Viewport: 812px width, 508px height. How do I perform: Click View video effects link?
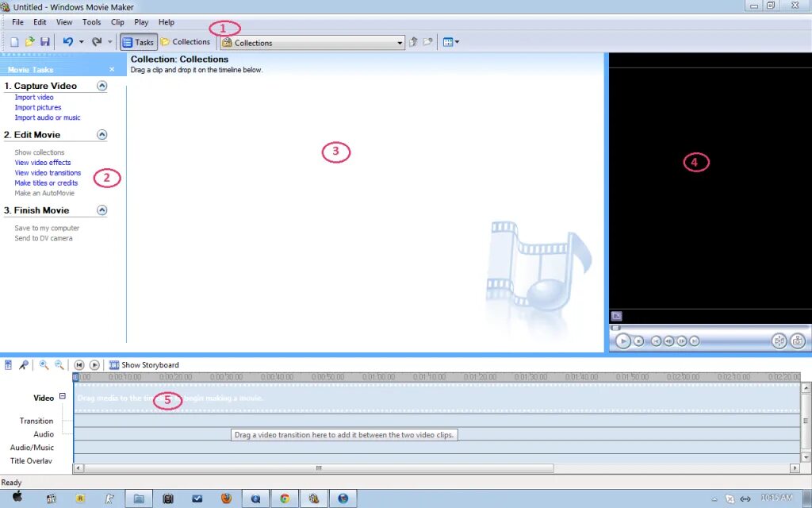coord(43,162)
